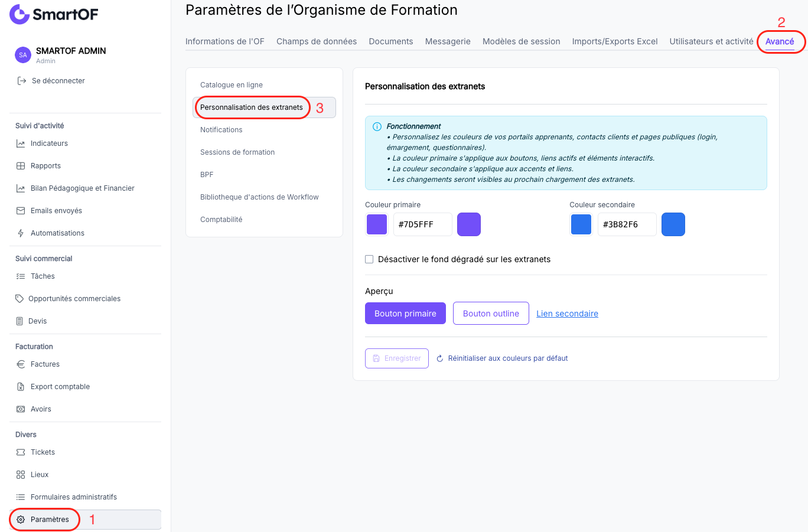Click the Aperçu heading
Image resolution: width=808 pixels, height=532 pixels.
pos(379,291)
